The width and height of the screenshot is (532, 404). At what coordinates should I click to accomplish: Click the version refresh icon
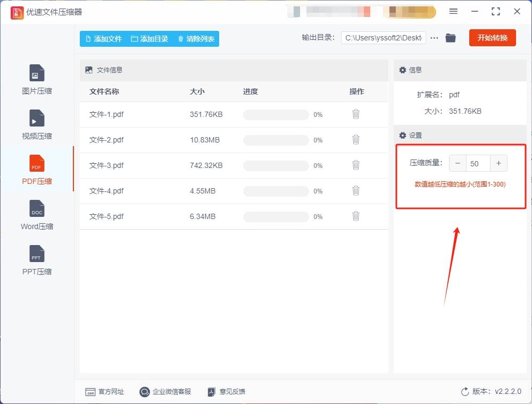click(465, 392)
